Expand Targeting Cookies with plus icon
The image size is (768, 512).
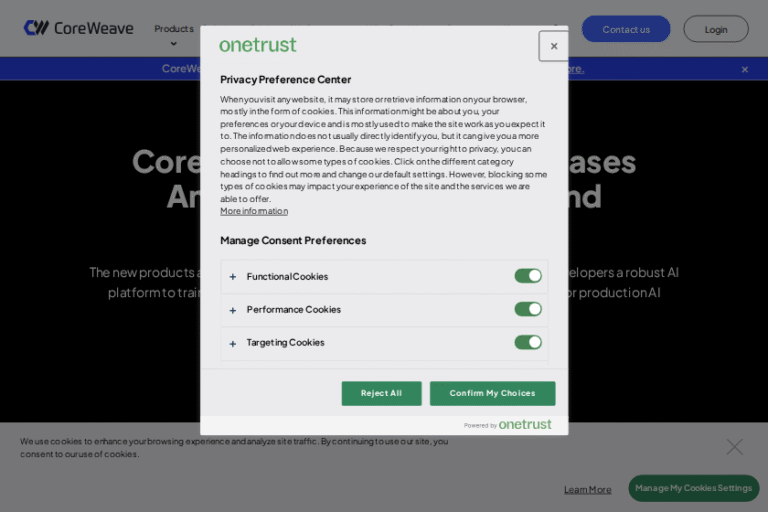coord(233,343)
